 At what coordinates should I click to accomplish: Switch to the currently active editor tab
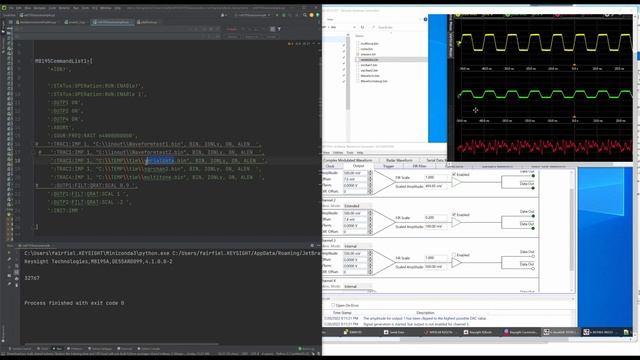pyautogui.click(x=112, y=22)
